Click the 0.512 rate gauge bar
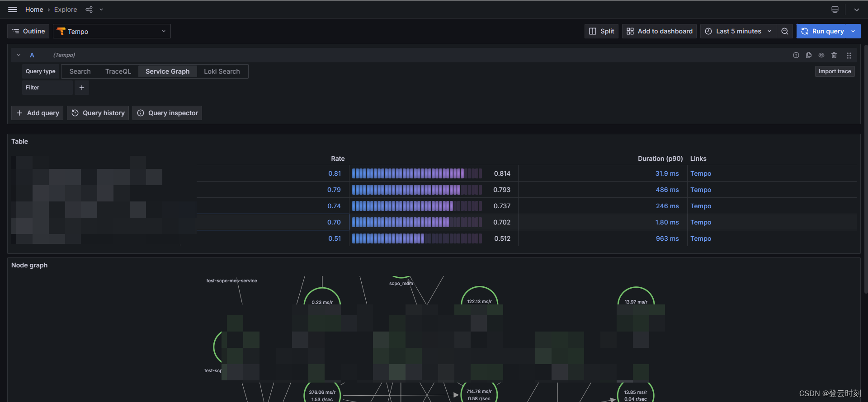This screenshot has width=868, height=402. pos(417,238)
